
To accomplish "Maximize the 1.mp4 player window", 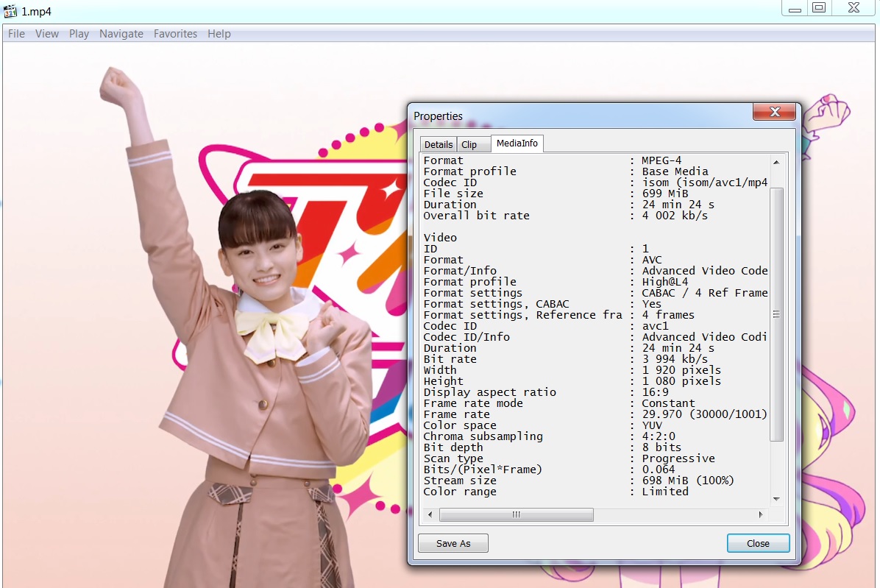I will tap(820, 8).
